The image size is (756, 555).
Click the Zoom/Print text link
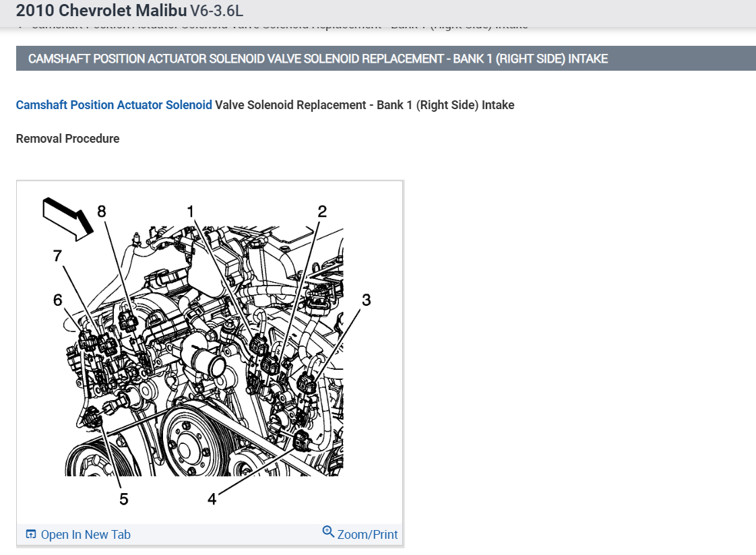[x=367, y=535]
